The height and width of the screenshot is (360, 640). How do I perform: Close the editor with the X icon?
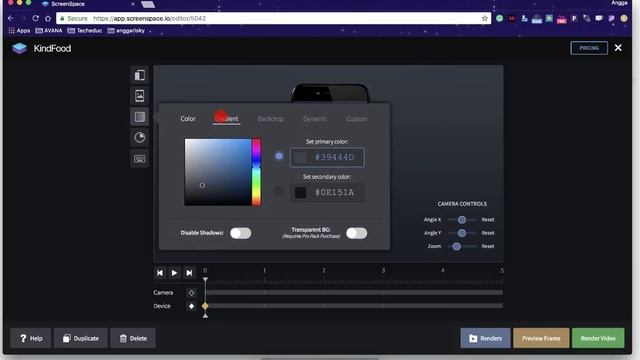(618, 48)
